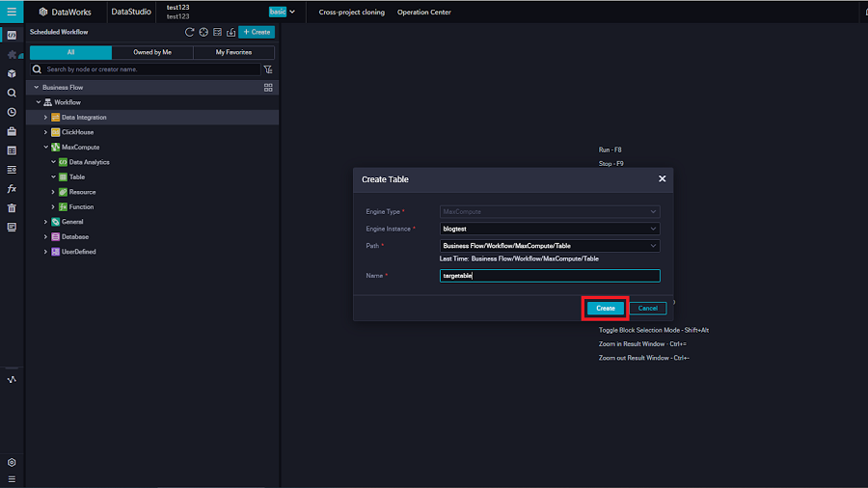The height and width of the screenshot is (488, 868).
Task: Expand the workspace dropdown next to basic
Action: point(291,12)
